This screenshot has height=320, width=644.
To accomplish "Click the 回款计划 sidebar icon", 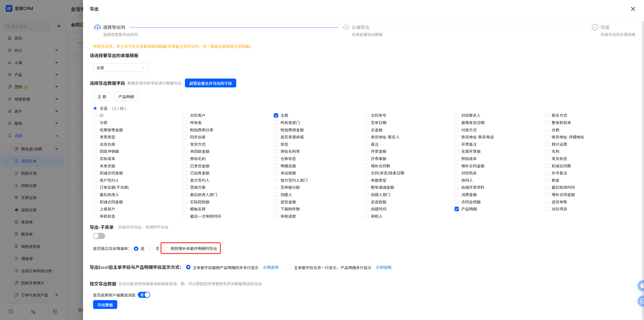I will pyautogui.click(x=16, y=173).
